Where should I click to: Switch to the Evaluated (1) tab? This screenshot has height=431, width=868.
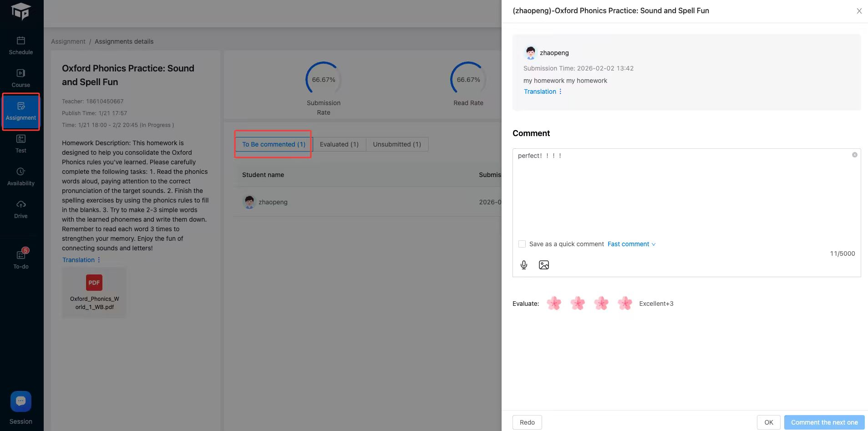pos(339,144)
